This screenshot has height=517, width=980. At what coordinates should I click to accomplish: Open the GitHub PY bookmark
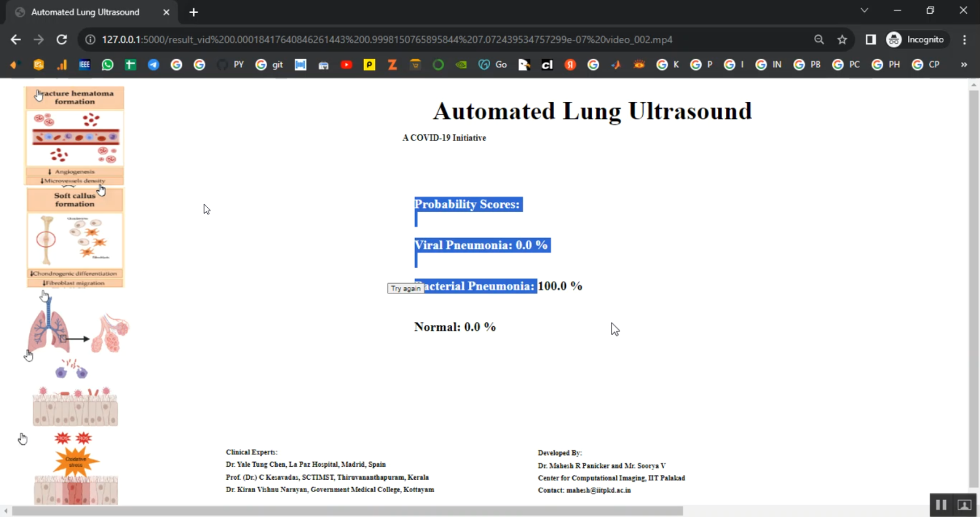231,65
